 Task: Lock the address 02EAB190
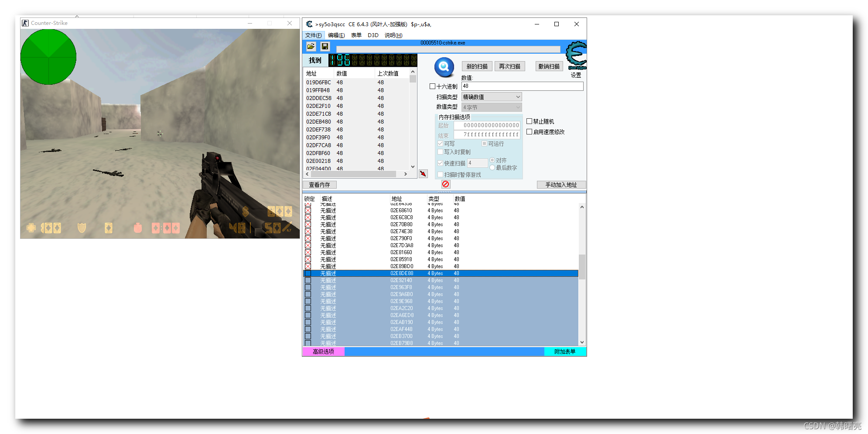(308, 322)
